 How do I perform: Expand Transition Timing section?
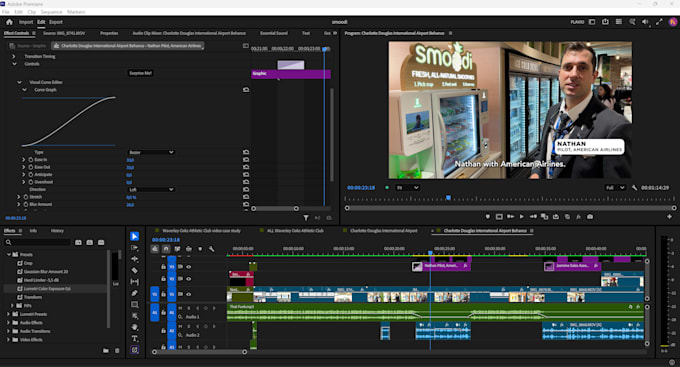[x=13, y=56]
